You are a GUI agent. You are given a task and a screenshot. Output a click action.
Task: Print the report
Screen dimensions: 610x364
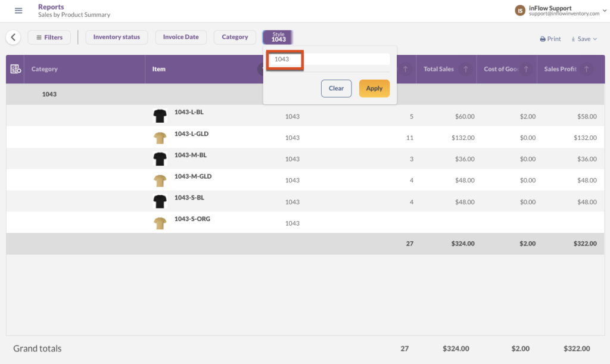pyautogui.click(x=550, y=39)
